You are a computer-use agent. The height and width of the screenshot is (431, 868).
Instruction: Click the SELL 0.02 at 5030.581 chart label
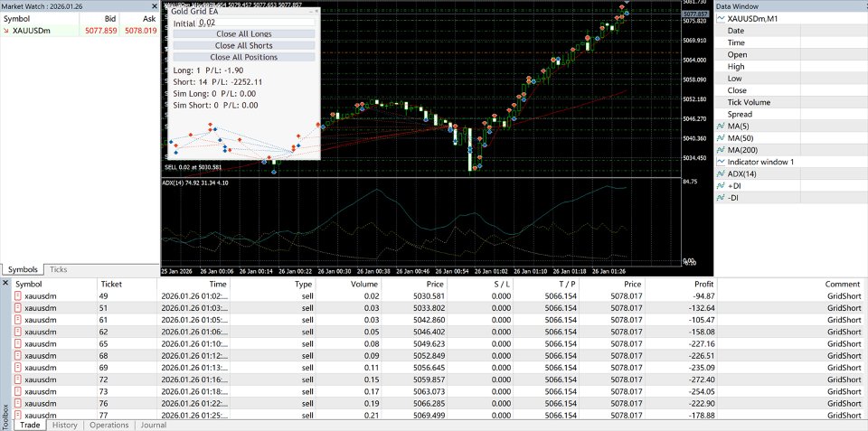[x=193, y=166]
